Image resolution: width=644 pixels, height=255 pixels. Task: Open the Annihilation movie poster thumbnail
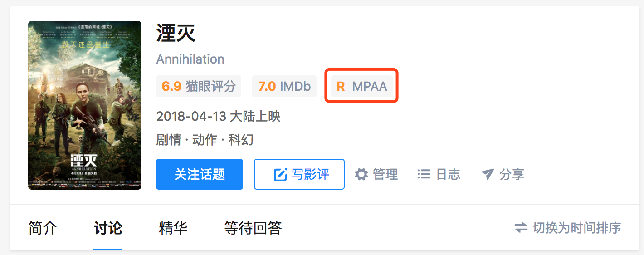pyautogui.click(x=85, y=105)
